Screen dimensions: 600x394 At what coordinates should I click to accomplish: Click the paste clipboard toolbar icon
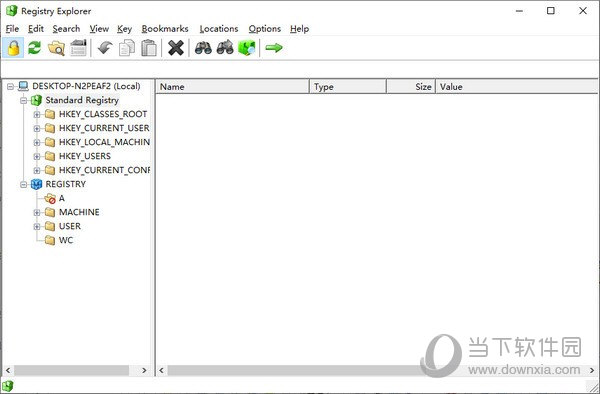149,48
